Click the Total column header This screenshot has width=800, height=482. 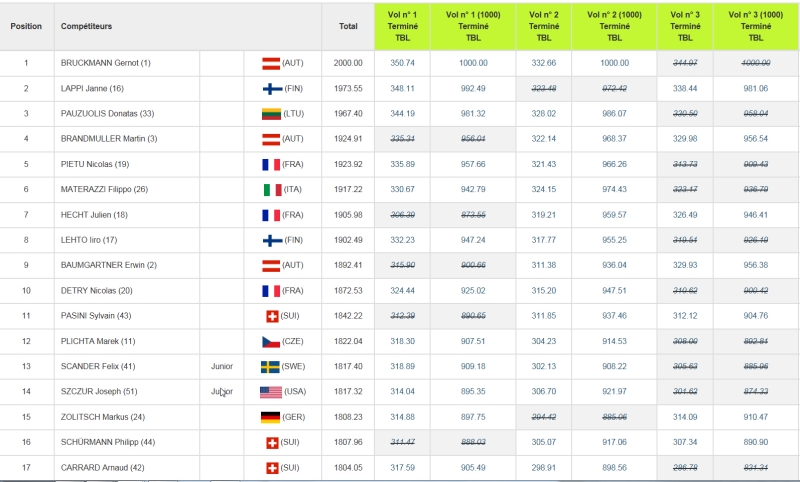348,26
